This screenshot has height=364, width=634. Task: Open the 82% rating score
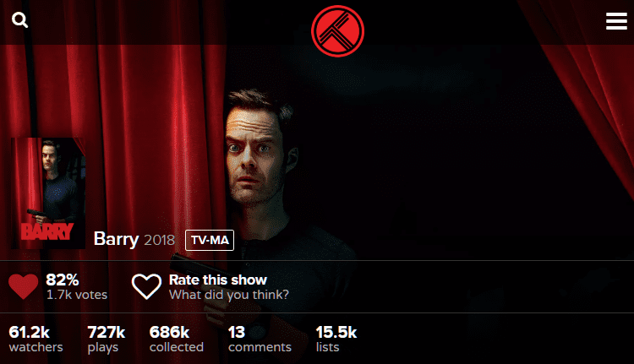[63, 280]
